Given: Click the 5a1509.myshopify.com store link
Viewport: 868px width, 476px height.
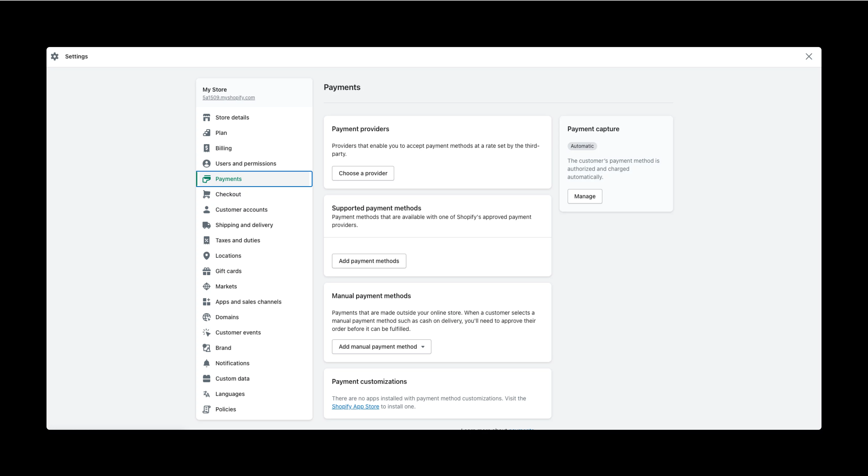Looking at the screenshot, I should pyautogui.click(x=228, y=98).
